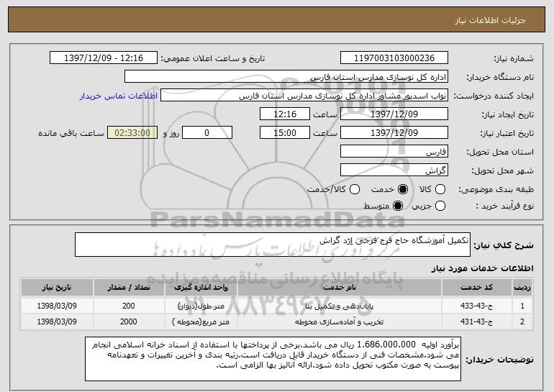This screenshot has height=392, width=554.
Task: Click the تعداد / مقدار column header
Action: 129,288
